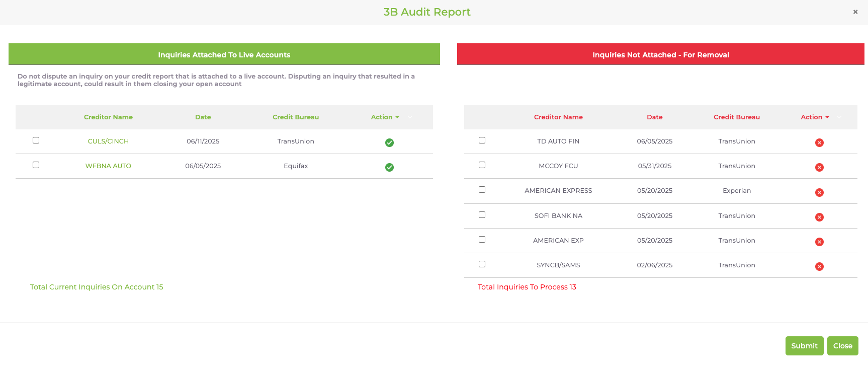Click Experian bureau cell for AMERICAN EXPRESS
868x368 pixels.
click(x=737, y=191)
